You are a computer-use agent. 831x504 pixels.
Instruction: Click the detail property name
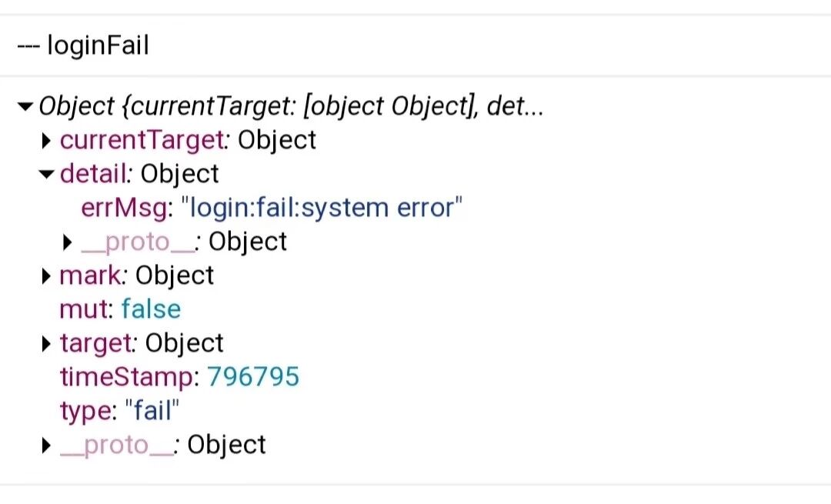click(93, 174)
